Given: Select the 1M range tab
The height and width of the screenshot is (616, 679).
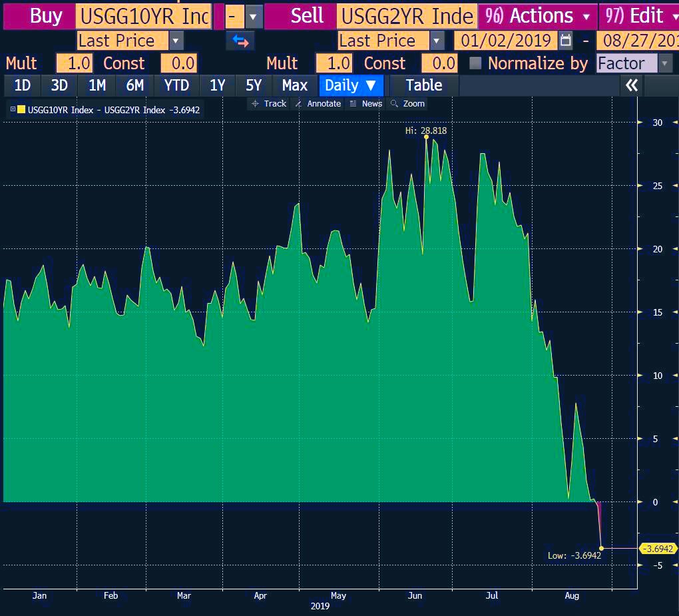Looking at the screenshot, I should [97, 85].
